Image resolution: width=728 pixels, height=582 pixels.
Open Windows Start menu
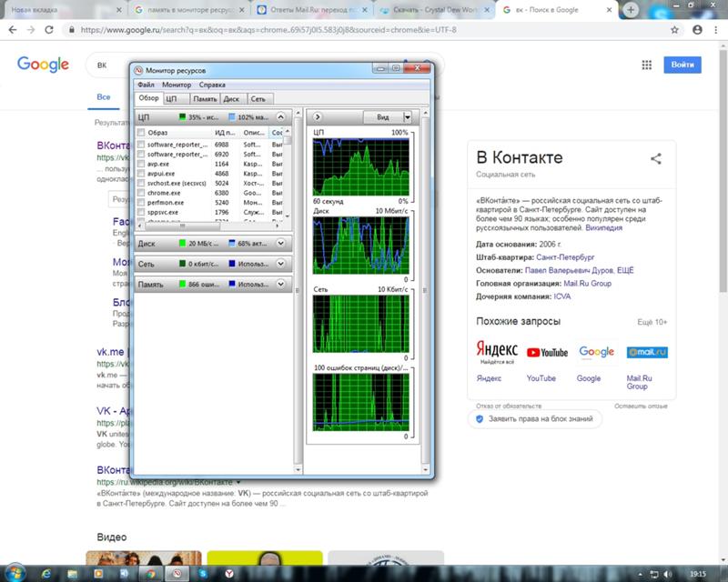(x=15, y=573)
